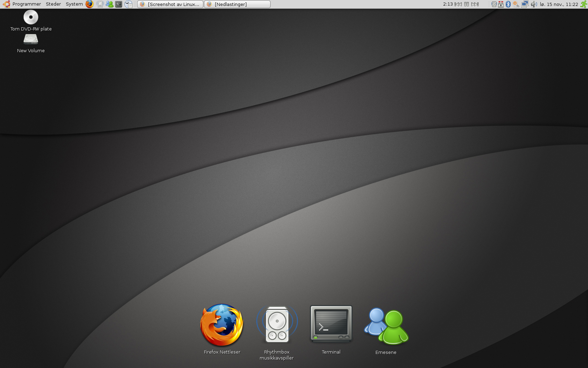
Task: Click the 'Rhythmbox musikkavspiller' label
Action: tap(276, 355)
